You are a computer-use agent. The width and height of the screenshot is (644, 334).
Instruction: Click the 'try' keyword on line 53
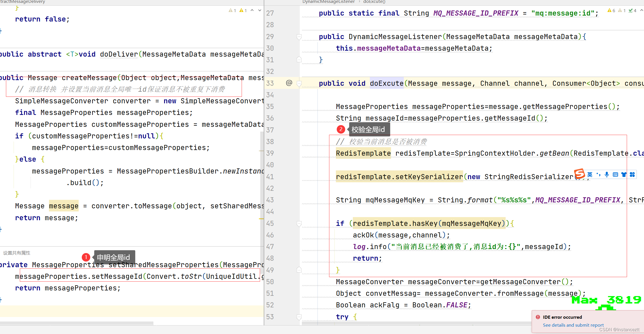pyautogui.click(x=342, y=317)
